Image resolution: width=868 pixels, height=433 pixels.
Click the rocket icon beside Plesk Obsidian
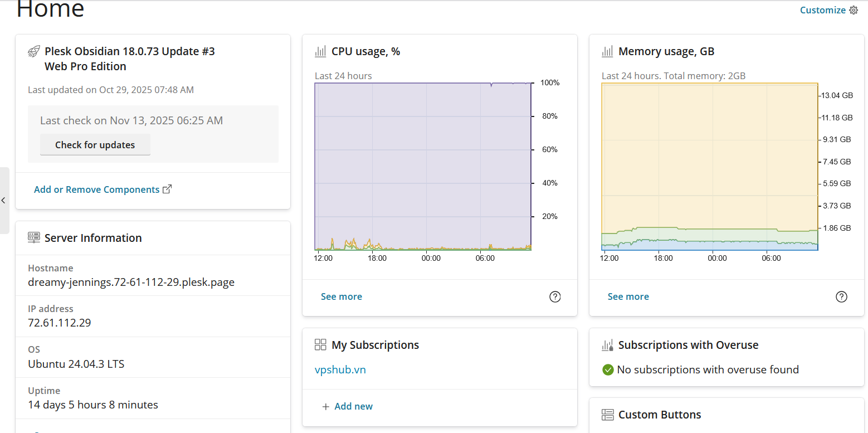(33, 52)
